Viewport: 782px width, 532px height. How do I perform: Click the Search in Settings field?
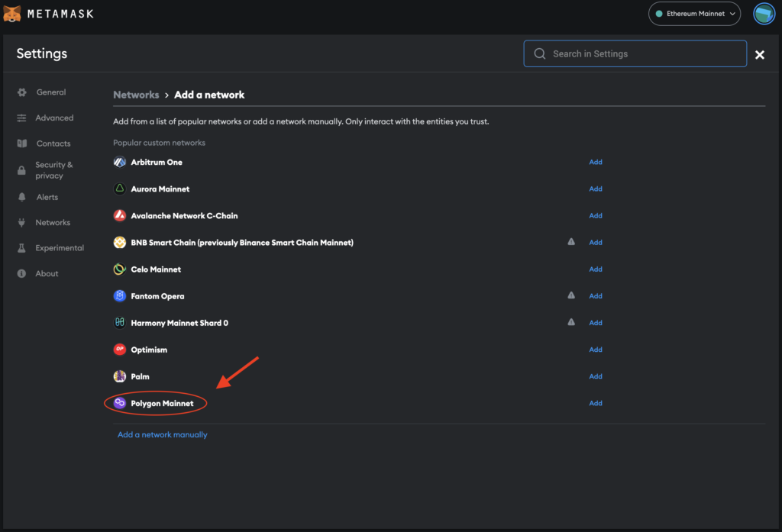635,54
